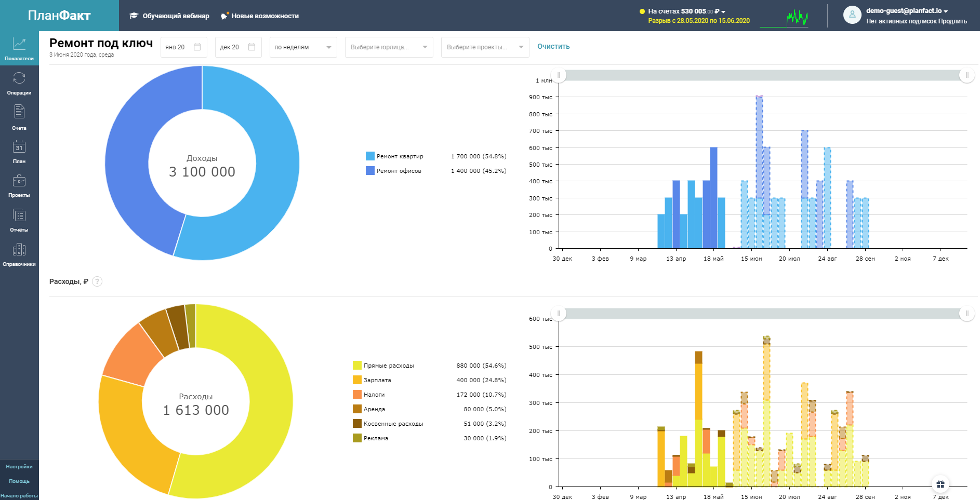Screen dimensions: 980x500
Task: Open the Выберите проекты dropdown
Action: (485, 47)
